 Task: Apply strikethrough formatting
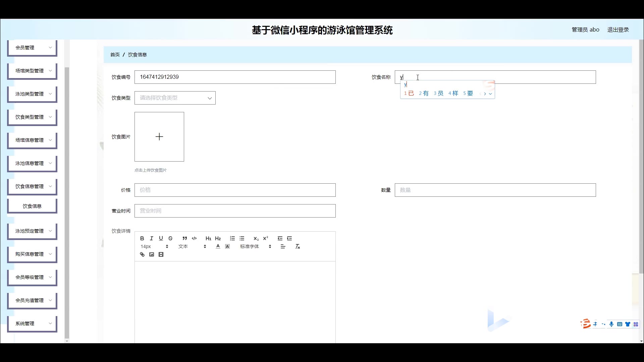coord(170,238)
